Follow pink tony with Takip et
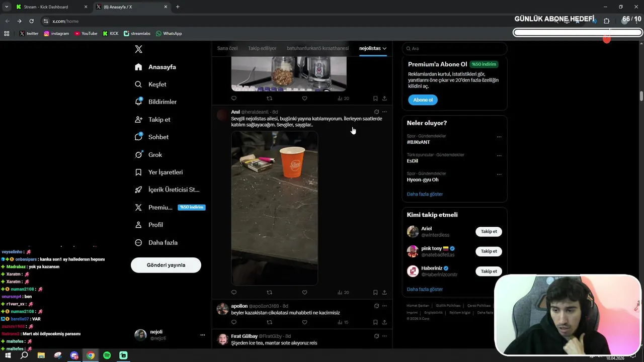Image resolution: width=644 pixels, height=362 pixels. 489,251
